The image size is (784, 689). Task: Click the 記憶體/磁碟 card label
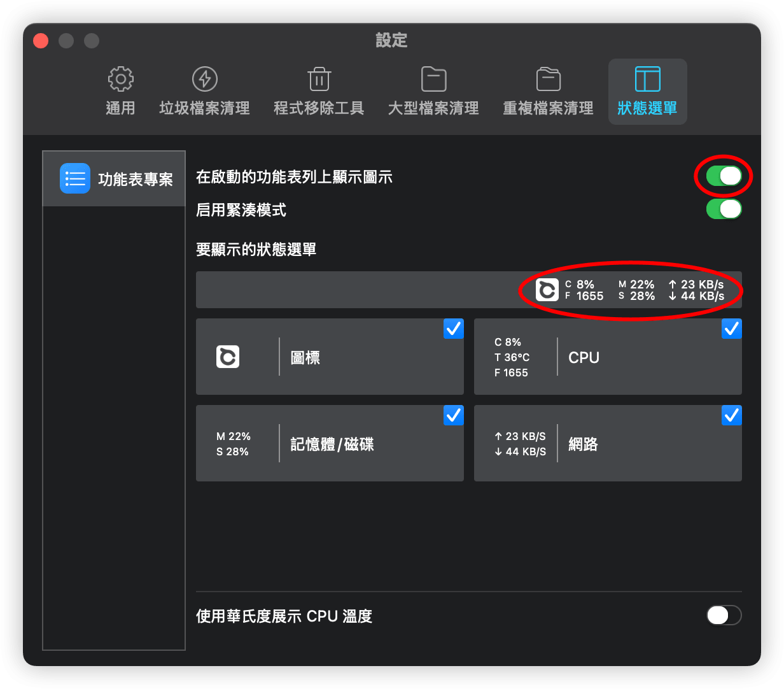click(x=332, y=444)
